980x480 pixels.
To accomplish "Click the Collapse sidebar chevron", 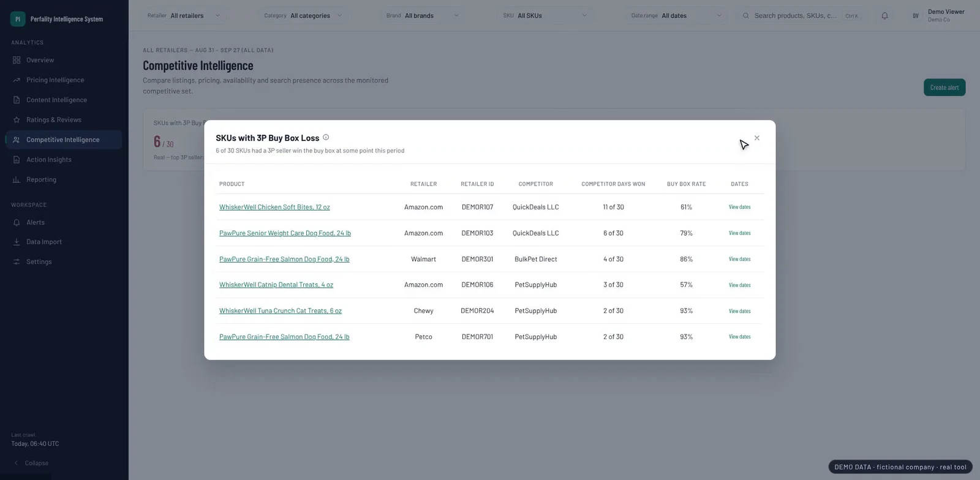I will coord(16,463).
